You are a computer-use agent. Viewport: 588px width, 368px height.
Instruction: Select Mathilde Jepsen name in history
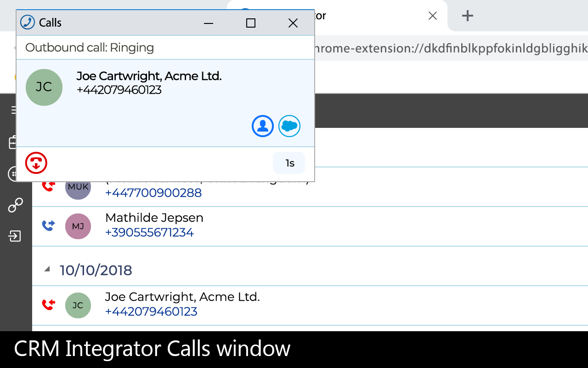coord(154,218)
